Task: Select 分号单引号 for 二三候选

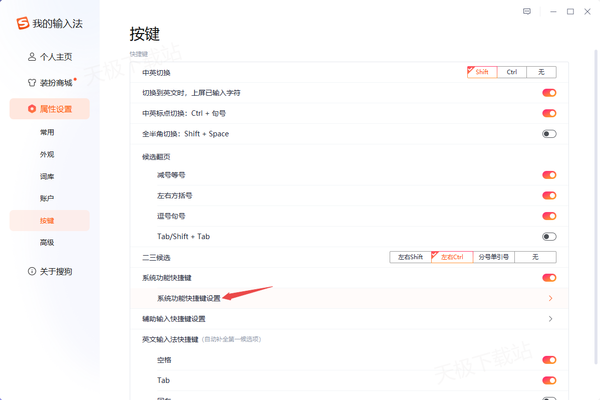Action: (x=492, y=257)
